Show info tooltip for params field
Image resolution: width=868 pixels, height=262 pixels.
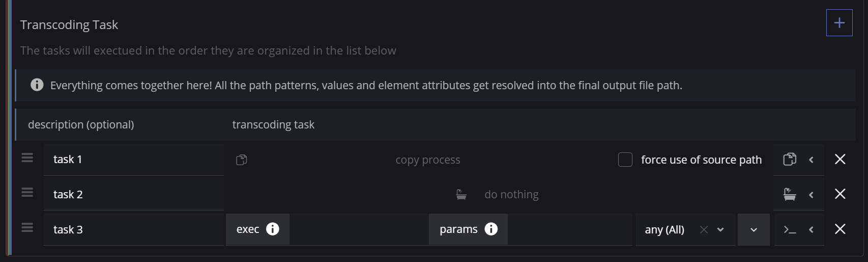click(x=491, y=229)
